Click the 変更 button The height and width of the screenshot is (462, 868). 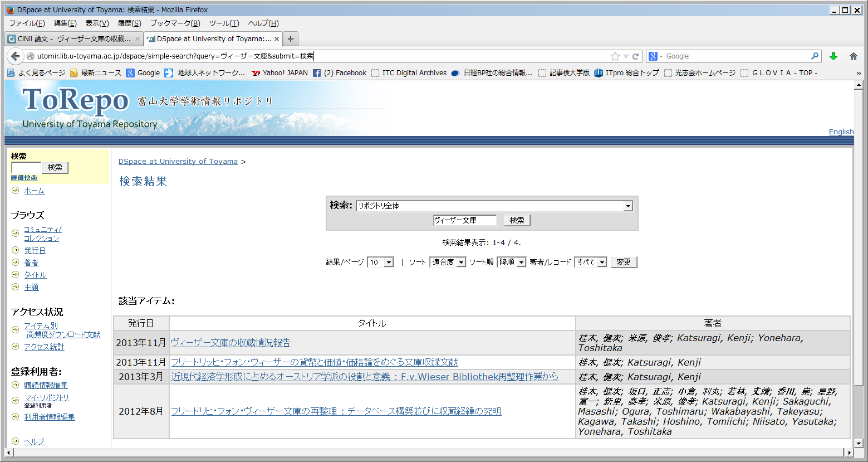624,262
